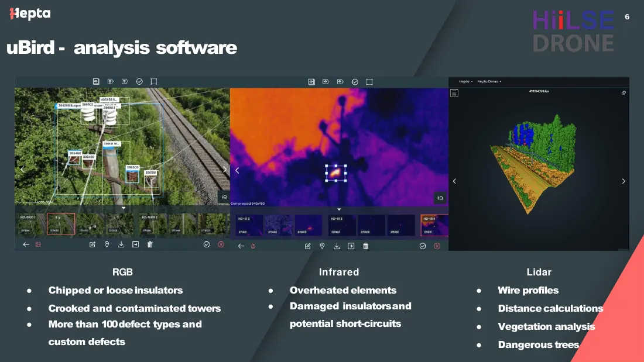Go back using left arrow under RGB viewer
644x362 pixels.
point(26,244)
